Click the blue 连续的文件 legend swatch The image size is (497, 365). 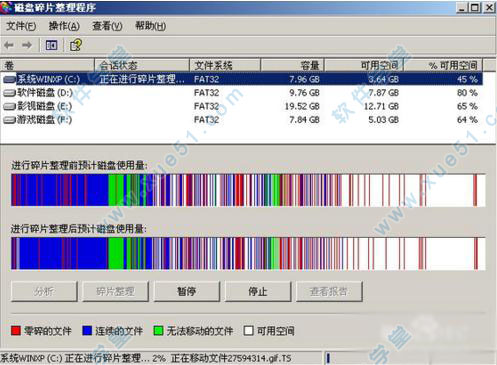(87, 331)
